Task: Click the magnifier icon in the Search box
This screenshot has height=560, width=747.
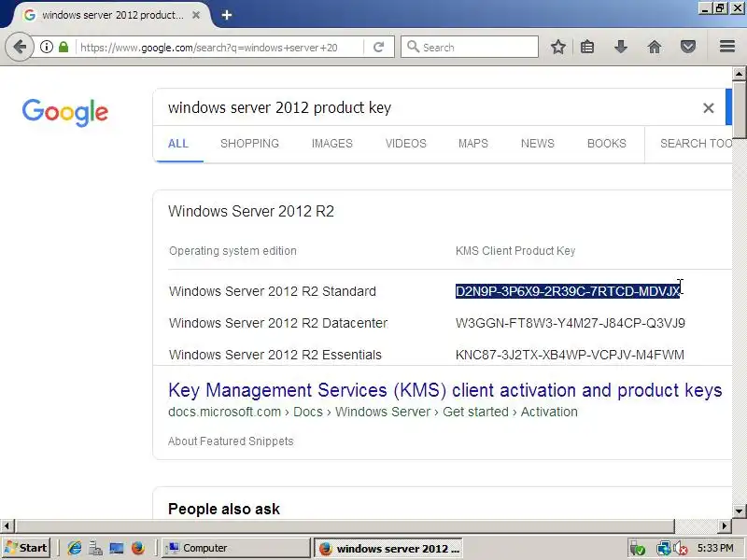Action: pos(413,47)
